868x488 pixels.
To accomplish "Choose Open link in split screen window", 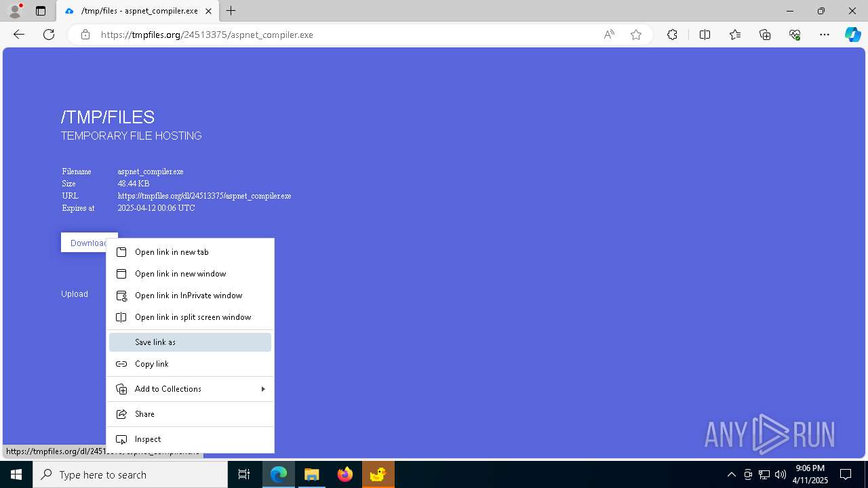I will click(190, 317).
